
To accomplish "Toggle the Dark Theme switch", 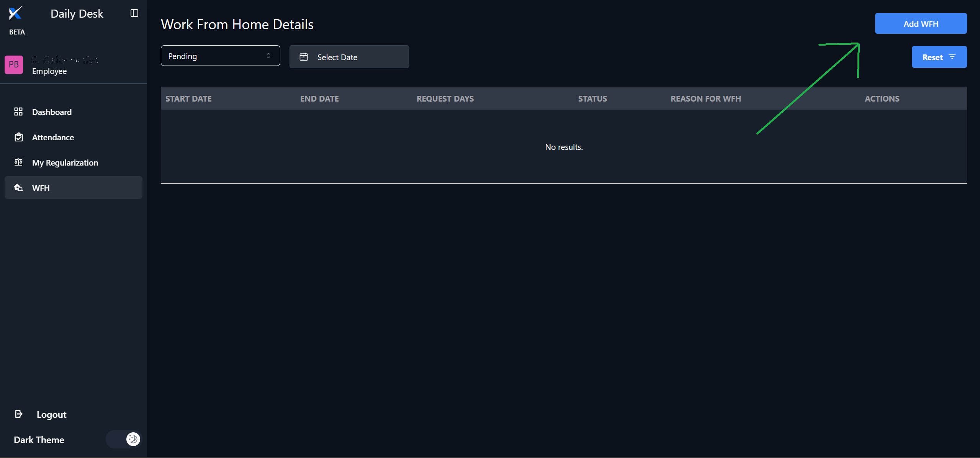I will coord(124,439).
